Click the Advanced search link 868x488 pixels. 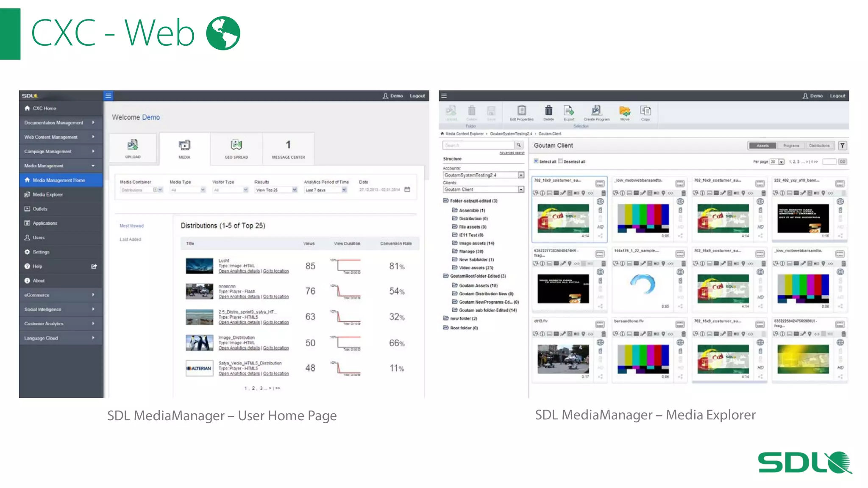pyautogui.click(x=512, y=152)
